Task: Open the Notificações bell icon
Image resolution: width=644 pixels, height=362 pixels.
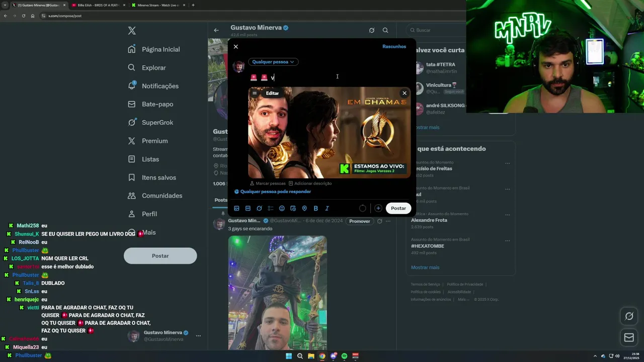Action: coord(132,85)
